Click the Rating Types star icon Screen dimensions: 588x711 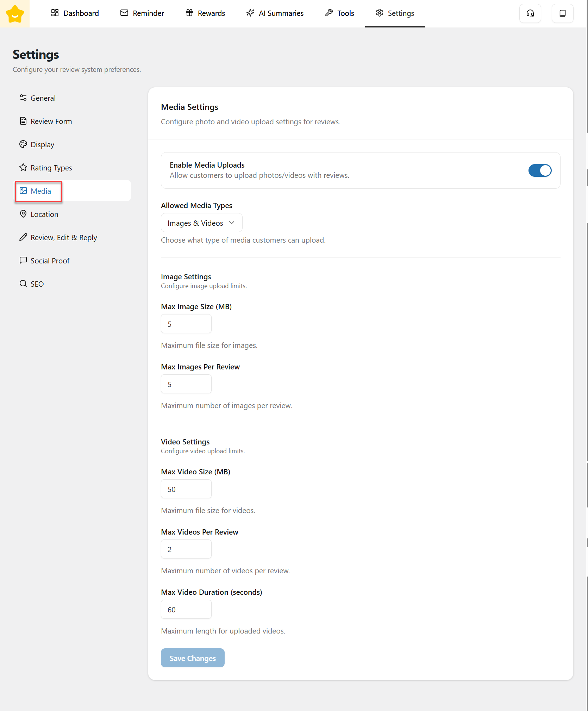pyautogui.click(x=23, y=168)
